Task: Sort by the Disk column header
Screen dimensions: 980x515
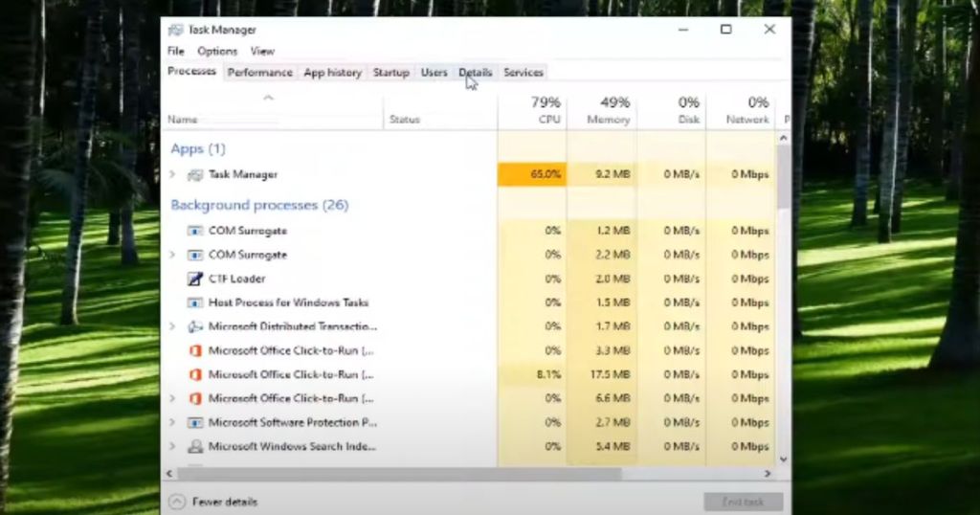Action: point(671,113)
